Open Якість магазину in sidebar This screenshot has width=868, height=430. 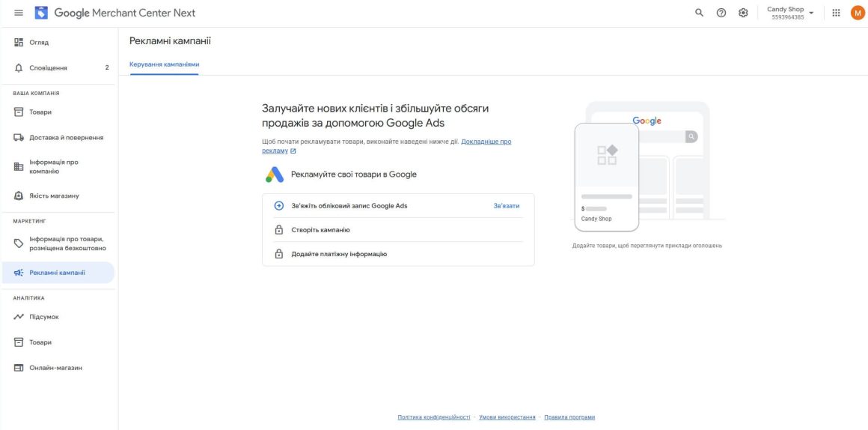click(x=58, y=196)
